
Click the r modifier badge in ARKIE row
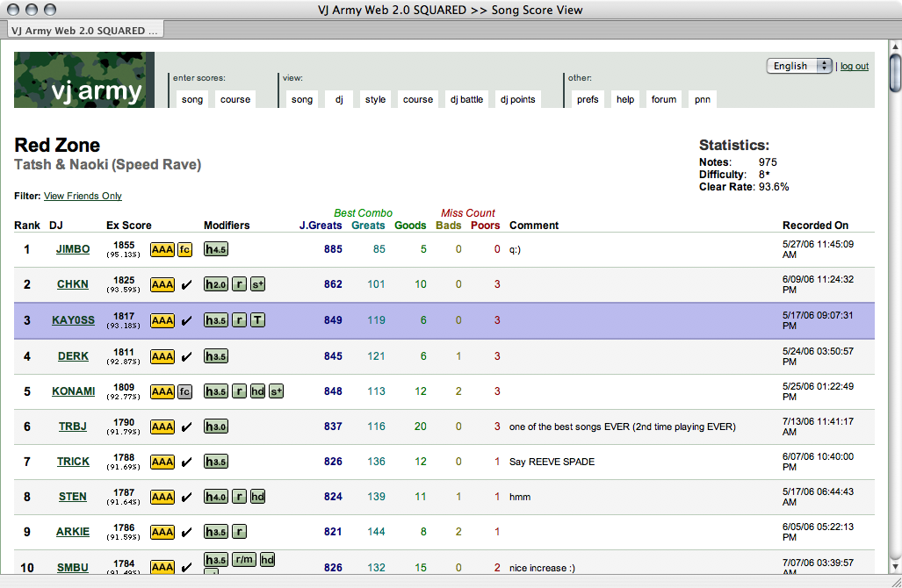click(239, 532)
